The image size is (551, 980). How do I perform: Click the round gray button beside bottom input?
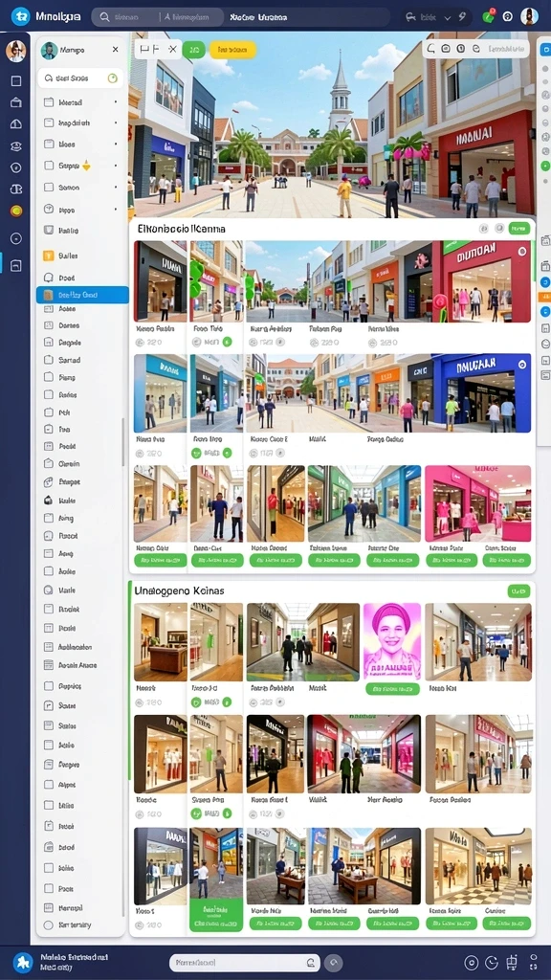(334, 963)
